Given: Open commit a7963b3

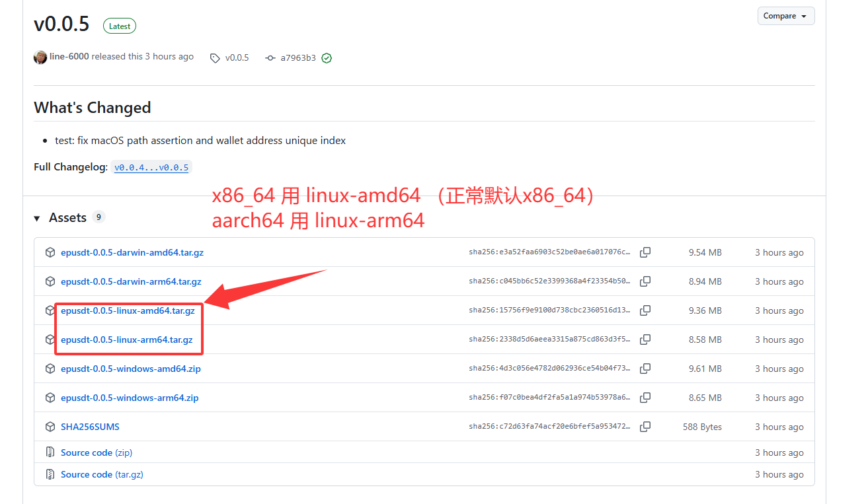Looking at the screenshot, I should 297,58.
